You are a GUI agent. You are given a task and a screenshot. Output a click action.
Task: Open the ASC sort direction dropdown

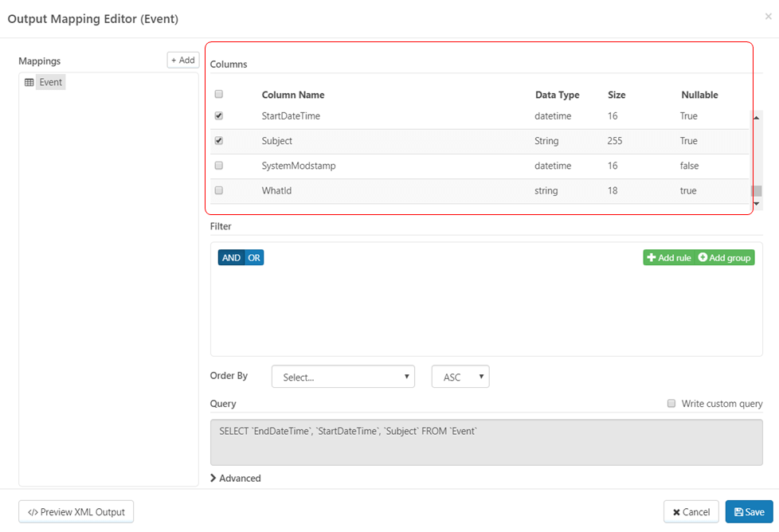click(460, 377)
